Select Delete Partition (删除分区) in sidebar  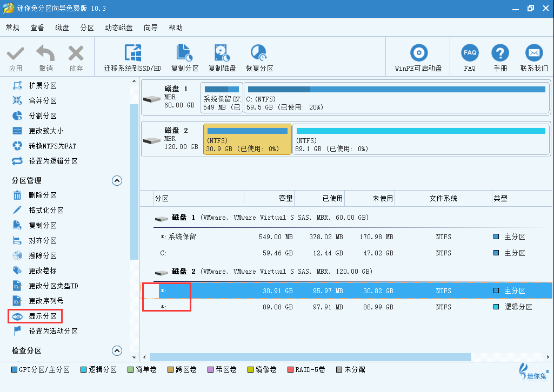tap(35, 195)
